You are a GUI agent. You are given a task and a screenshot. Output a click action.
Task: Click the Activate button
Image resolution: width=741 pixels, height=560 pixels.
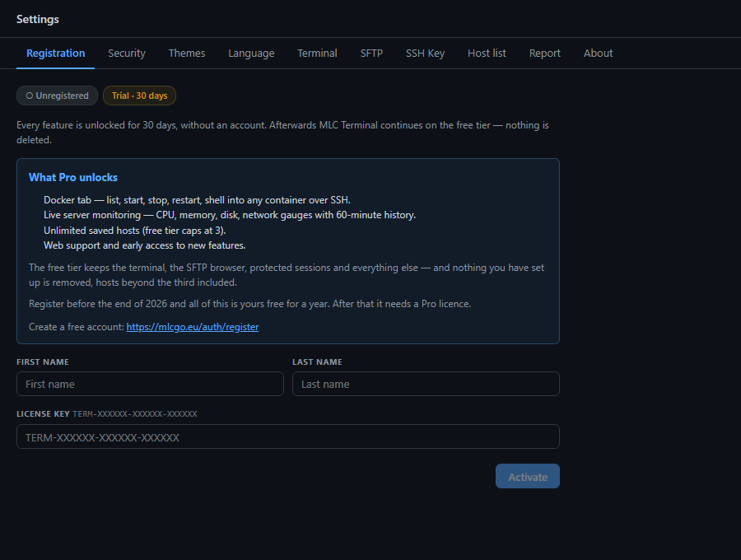click(528, 476)
